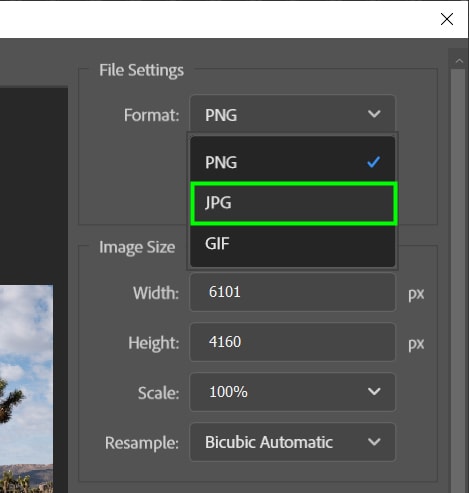469x493 pixels.
Task: Click the image preview thumbnail
Action: (26, 389)
